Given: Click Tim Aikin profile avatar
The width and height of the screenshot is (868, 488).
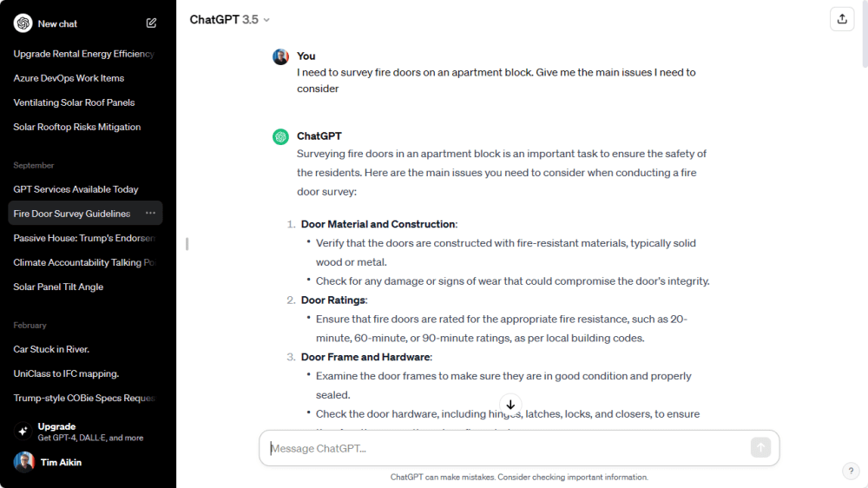Looking at the screenshot, I should pyautogui.click(x=24, y=462).
